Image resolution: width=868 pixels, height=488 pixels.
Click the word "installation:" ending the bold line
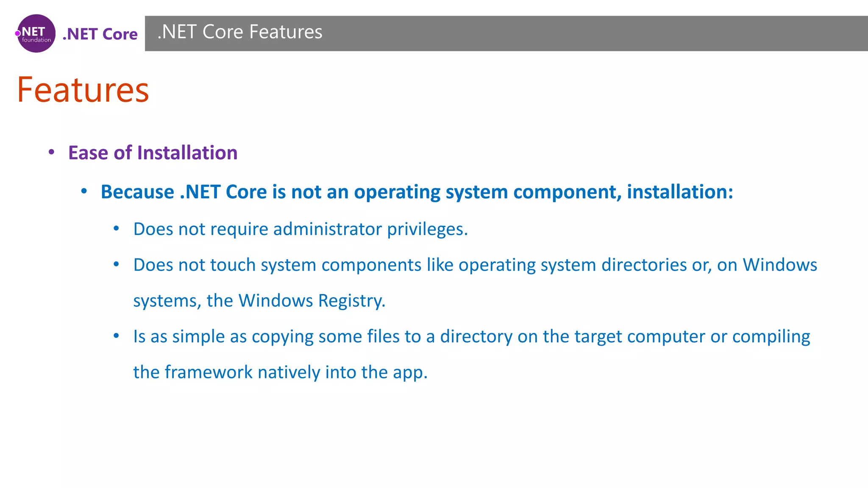point(680,192)
